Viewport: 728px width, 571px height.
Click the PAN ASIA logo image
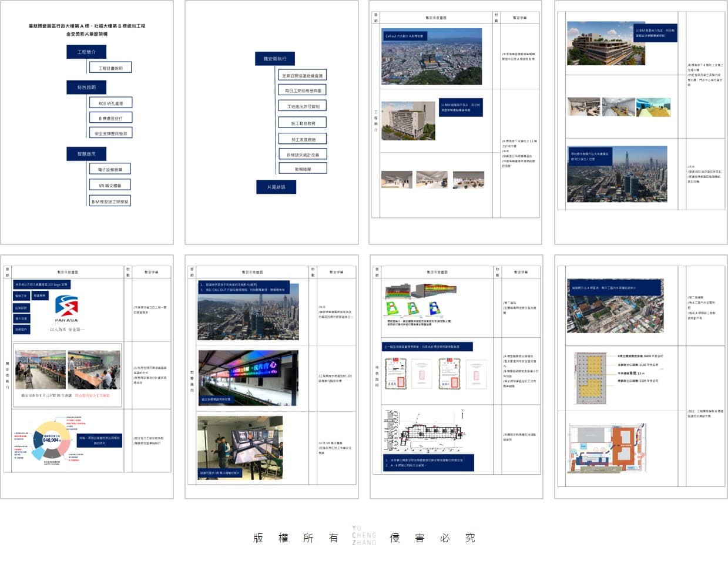coord(66,309)
